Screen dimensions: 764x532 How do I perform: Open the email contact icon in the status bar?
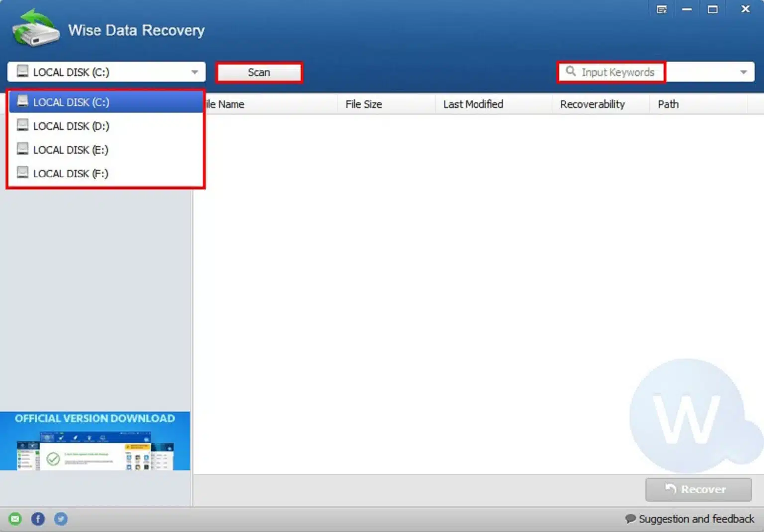(x=15, y=519)
